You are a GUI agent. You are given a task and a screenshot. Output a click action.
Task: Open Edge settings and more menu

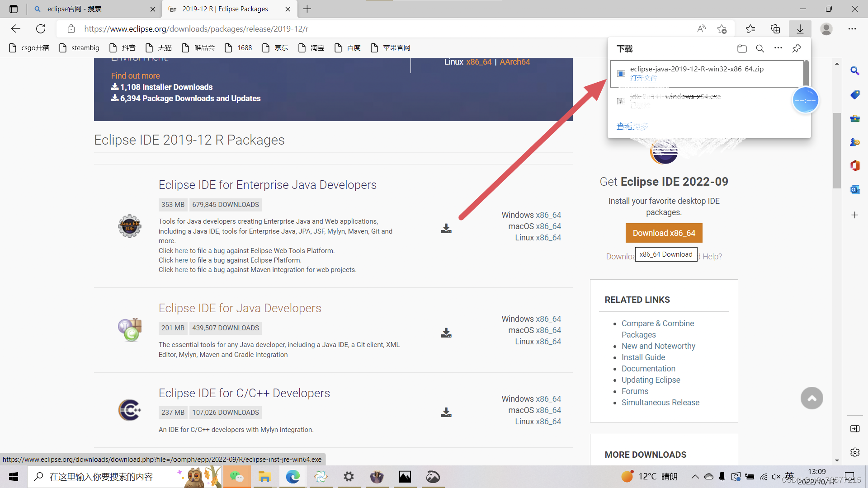(852, 29)
